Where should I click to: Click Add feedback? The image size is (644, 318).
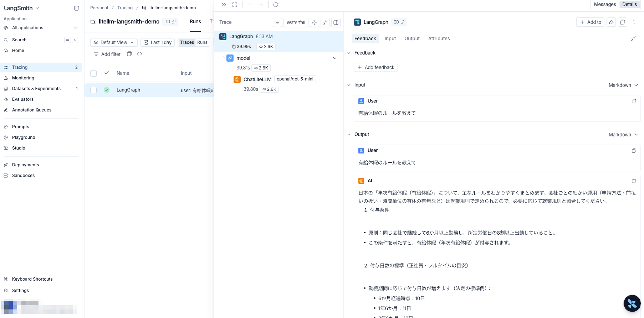pos(376,67)
